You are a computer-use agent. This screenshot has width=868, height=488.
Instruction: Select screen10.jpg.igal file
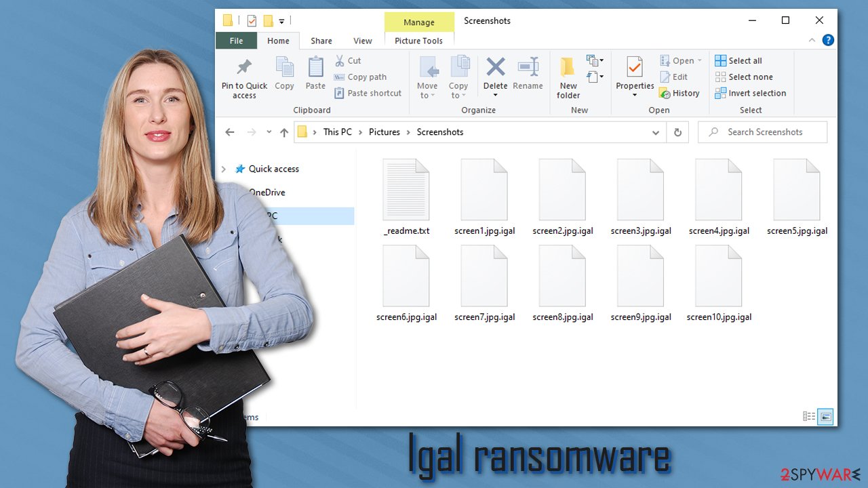[x=719, y=283]
